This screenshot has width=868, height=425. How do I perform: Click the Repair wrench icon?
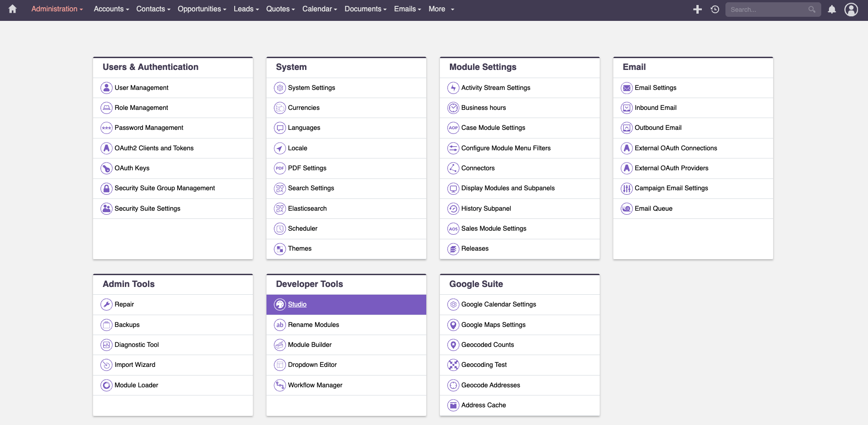tap(106, 305)
